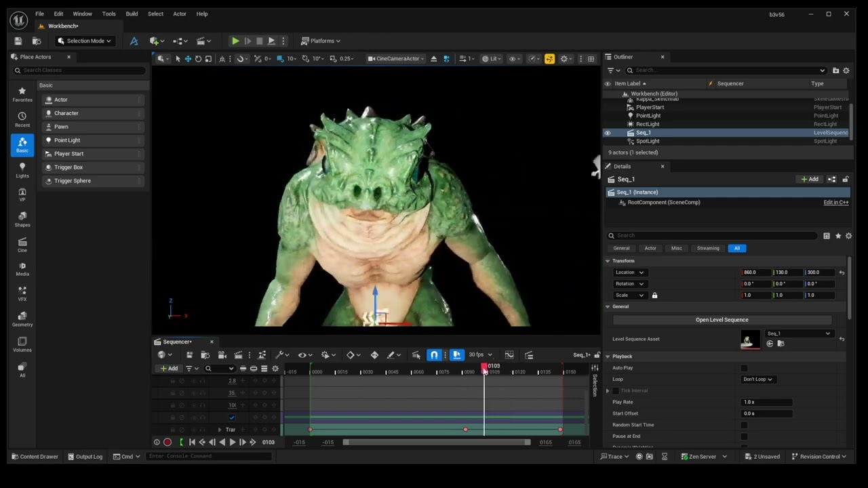
Task: Open the Cine category in Place Actors
Action: click(x=22, y=245)
